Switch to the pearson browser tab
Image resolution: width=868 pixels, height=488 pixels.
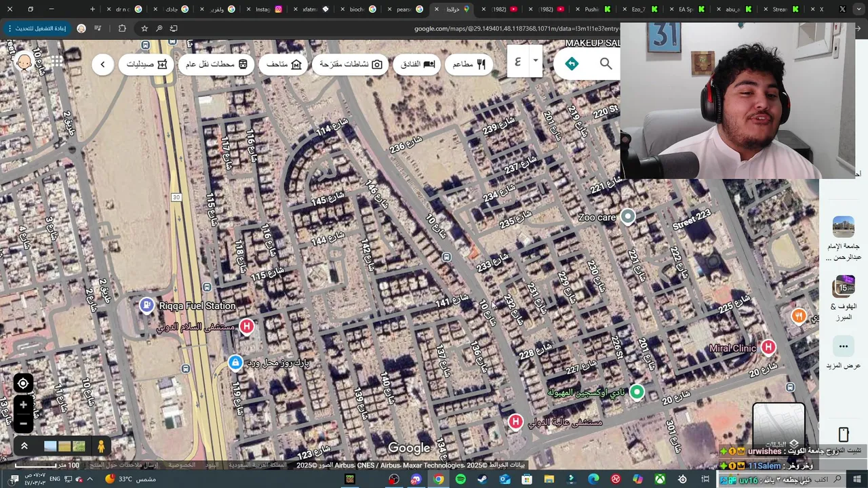pyautogui.click(x=403, y=9)
